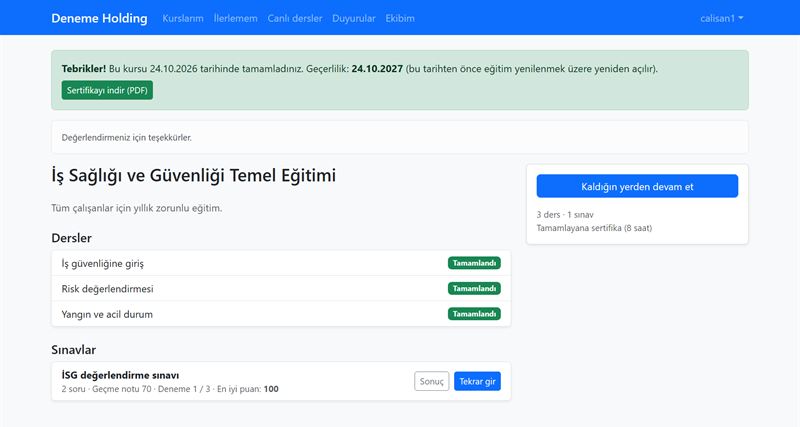
Task: Open the İş güvenliğine giriş lesson
Action: tap(281, 263)
